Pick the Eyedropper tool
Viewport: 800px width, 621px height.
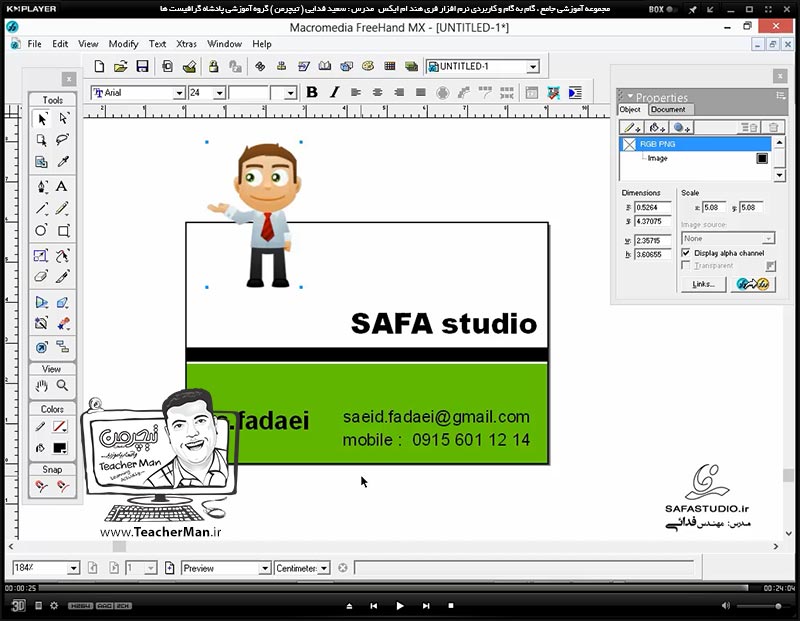63,162
